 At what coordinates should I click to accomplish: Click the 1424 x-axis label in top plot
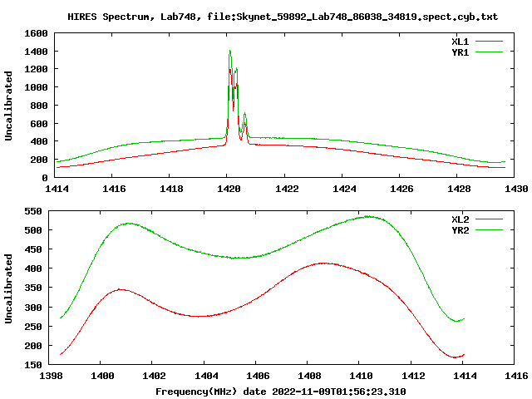coord(344,189)
